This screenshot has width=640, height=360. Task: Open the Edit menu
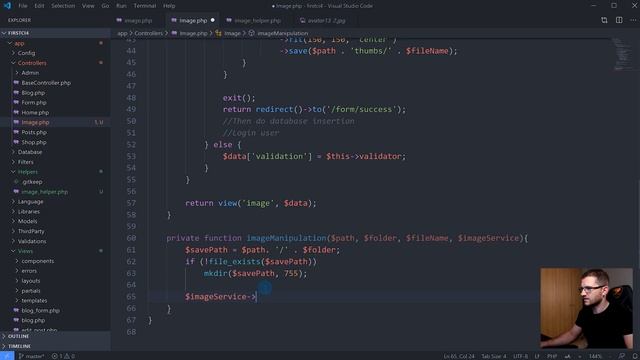click(x=39, y=6)
